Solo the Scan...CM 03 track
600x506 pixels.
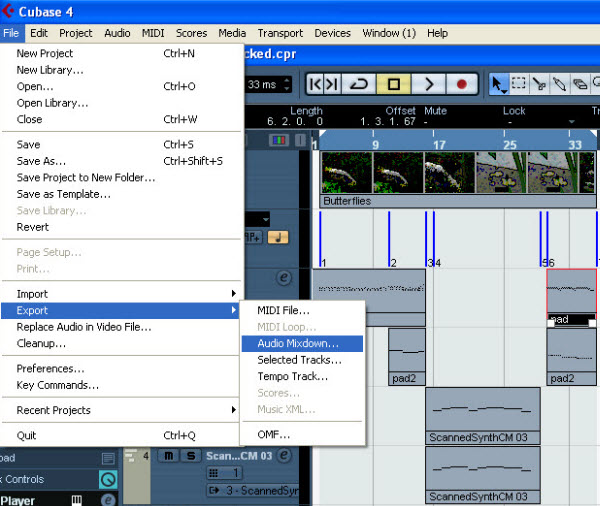pyautogui.click(x=191, y=455)
